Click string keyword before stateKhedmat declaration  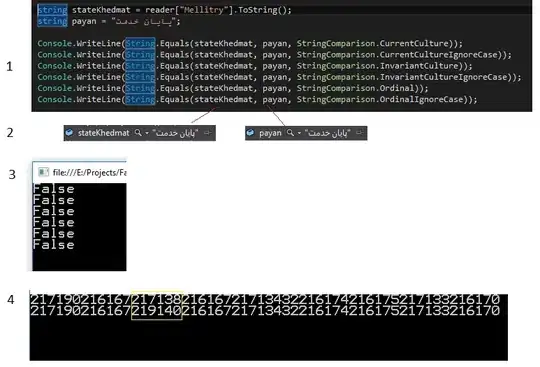[52, 10]
